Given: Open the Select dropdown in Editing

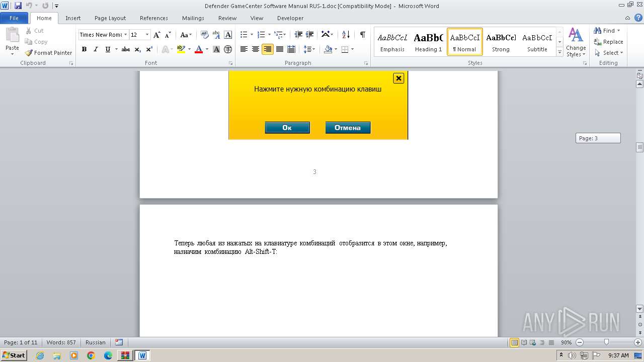Looking at the screenshot, I should click(x=609, y=53).
